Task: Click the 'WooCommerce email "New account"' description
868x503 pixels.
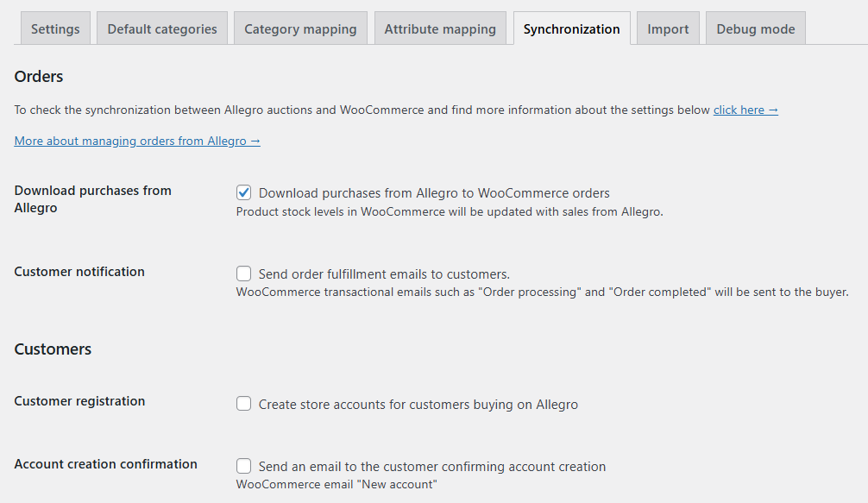Action: tap(337, 485)
